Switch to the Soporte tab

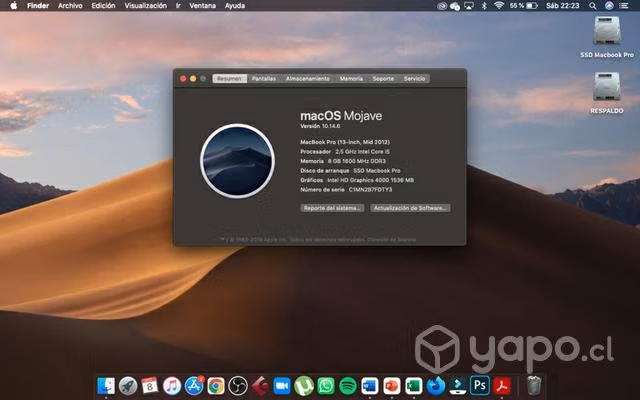point(383,78)
